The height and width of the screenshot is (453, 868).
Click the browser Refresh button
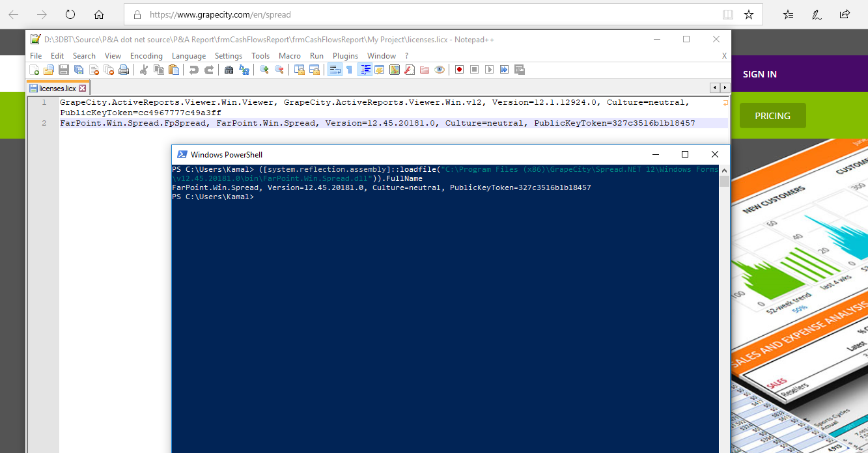coord(70,14)
